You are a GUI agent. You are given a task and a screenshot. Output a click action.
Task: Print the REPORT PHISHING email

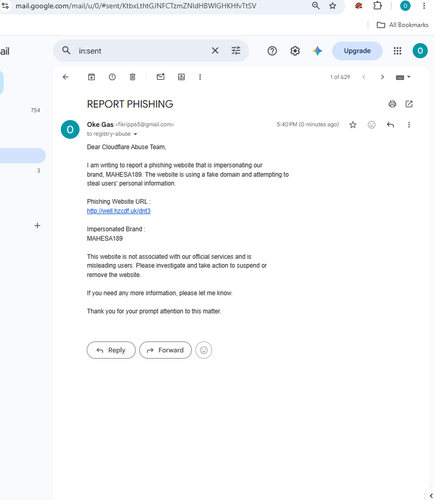pos(392,104)
